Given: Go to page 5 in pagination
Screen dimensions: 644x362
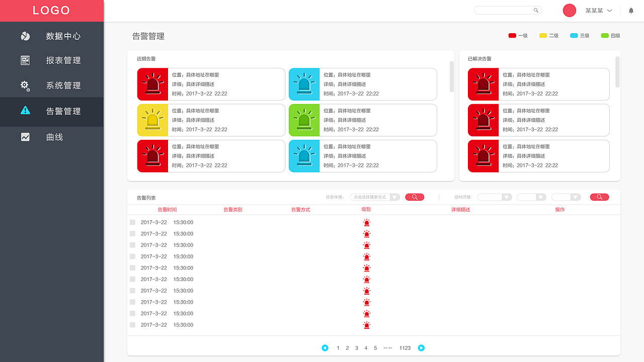Looking at the screenshot, I should (375, 348).
